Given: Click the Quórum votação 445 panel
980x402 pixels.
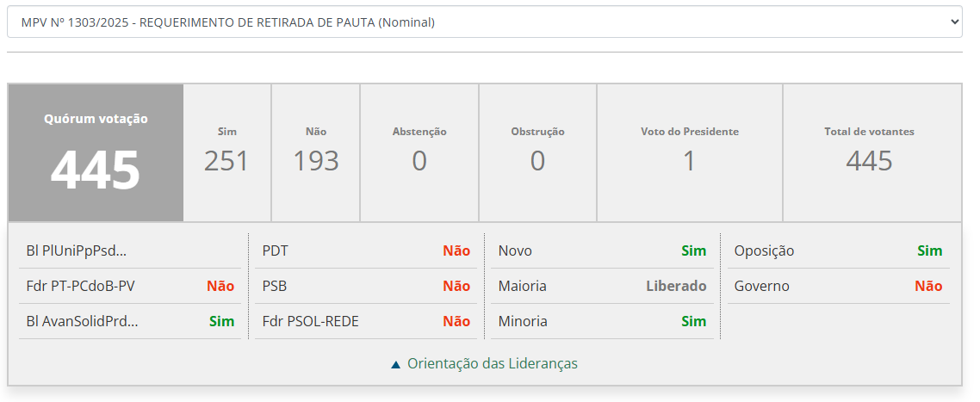Looking at the screenshot, I should coord(96,153).
